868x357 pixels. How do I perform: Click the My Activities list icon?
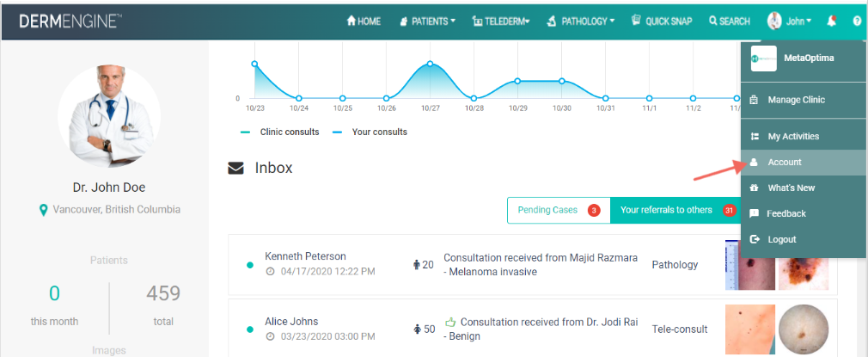[x=754, y=137]
